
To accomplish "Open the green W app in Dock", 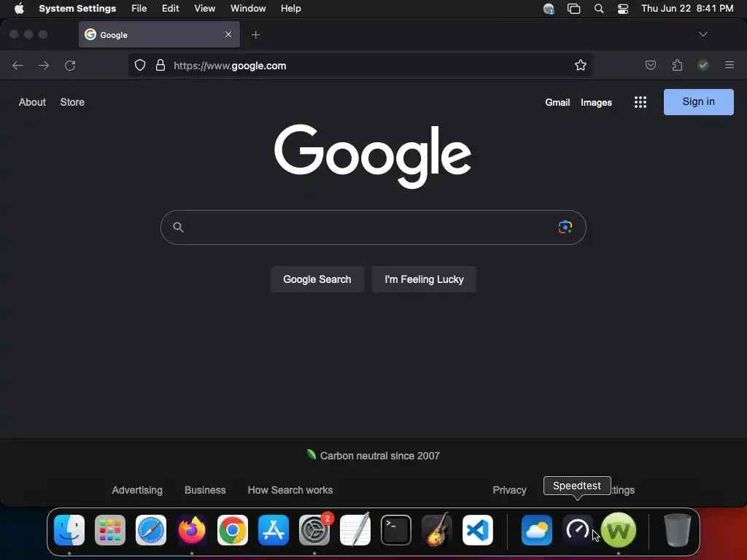I will point(619,530).
